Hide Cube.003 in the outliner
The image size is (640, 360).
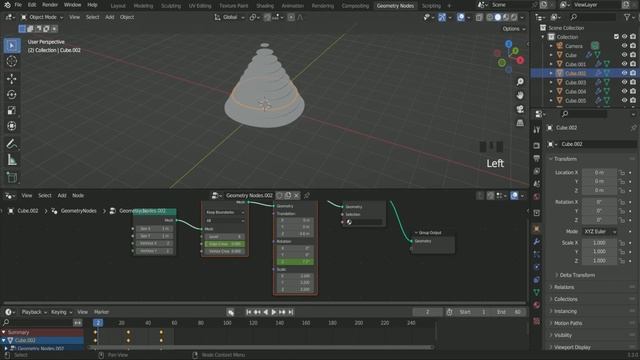click(x=624, y=82)
